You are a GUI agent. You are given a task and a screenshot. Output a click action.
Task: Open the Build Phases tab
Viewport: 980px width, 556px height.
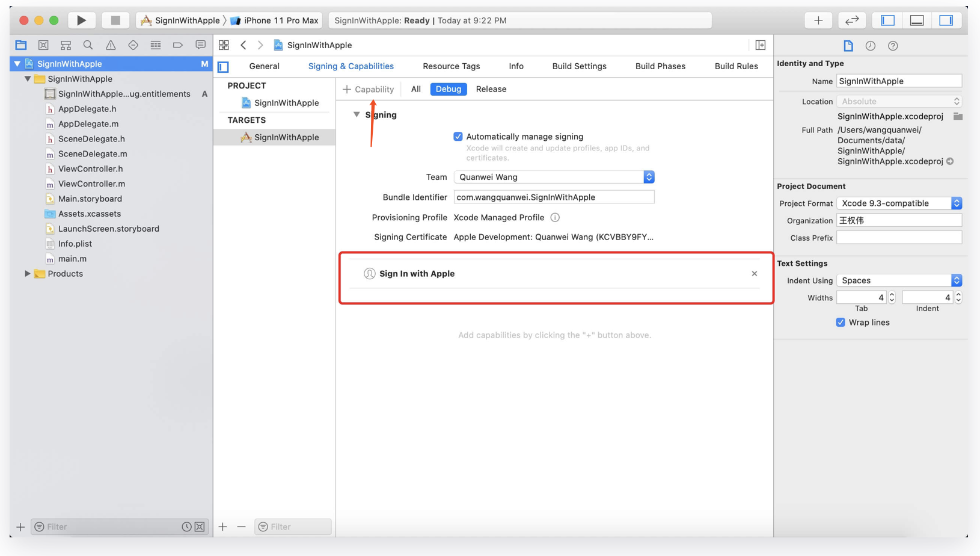coord(660,66)
